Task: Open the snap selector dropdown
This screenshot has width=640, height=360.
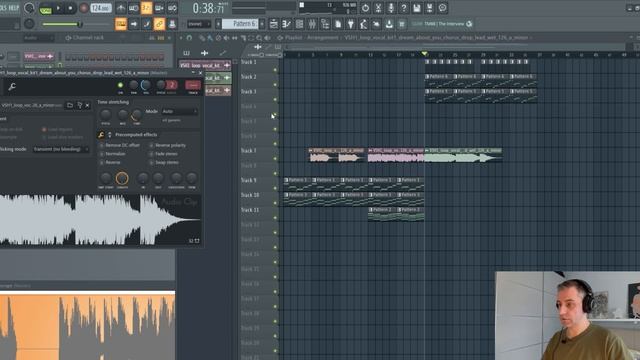Action: [199, 24]
